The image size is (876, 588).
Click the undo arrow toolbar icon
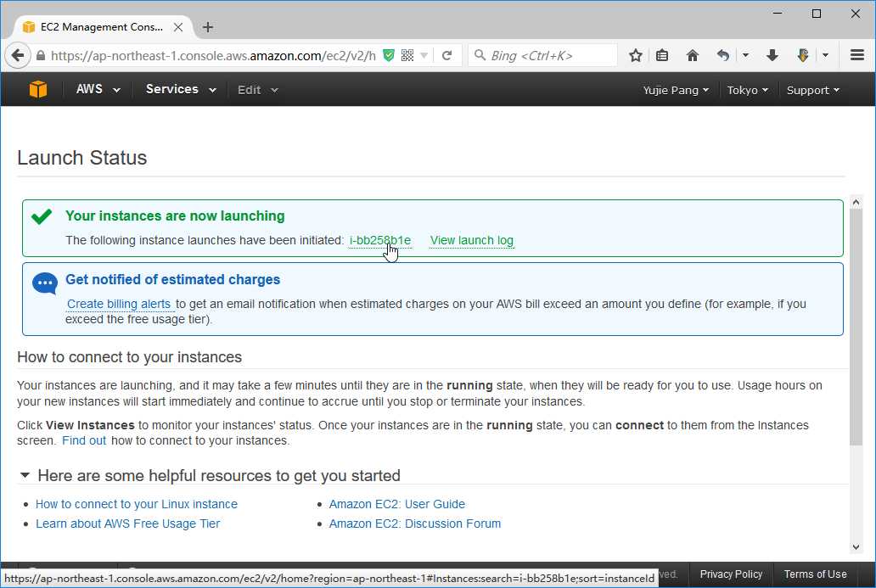[x=723, y=55]
